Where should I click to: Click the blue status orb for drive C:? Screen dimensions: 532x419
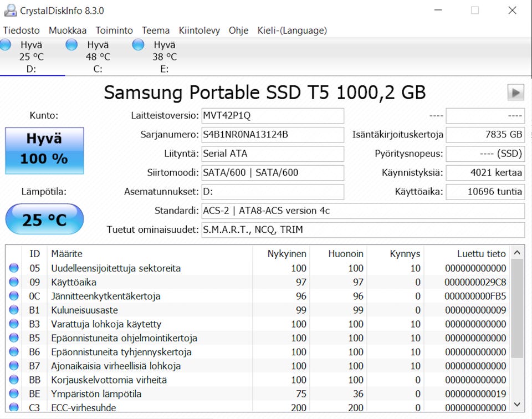coord(71,45)
